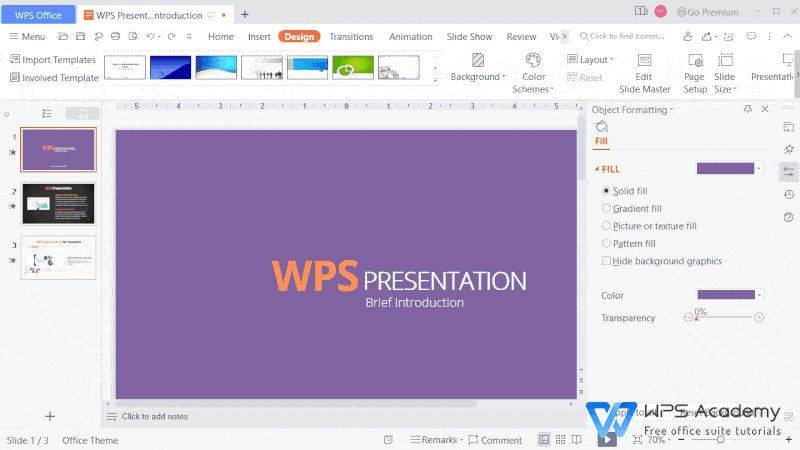Image resolution: width=800 pixels, height=450 pixels.
Task: Collapse the FILL section triangle
Action: pos(596,169)
